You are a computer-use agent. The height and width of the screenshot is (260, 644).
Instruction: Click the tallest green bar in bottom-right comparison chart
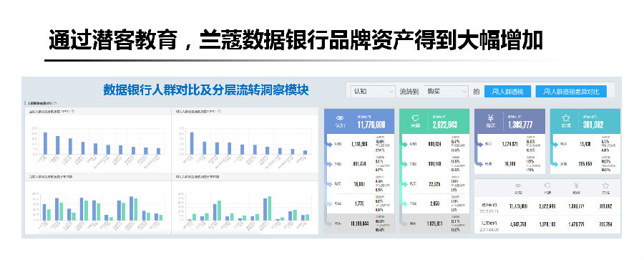[270, 208]
